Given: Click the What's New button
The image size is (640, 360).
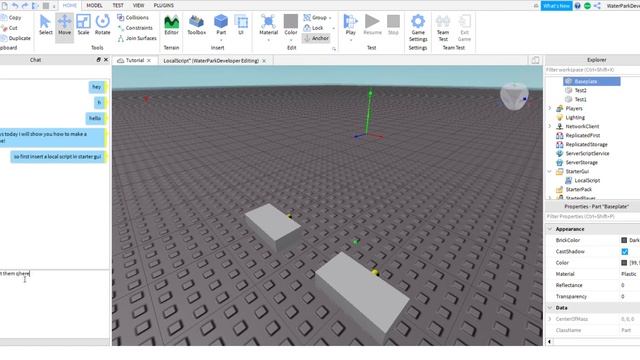Looking at the screenshot, I should pos(556,6).
